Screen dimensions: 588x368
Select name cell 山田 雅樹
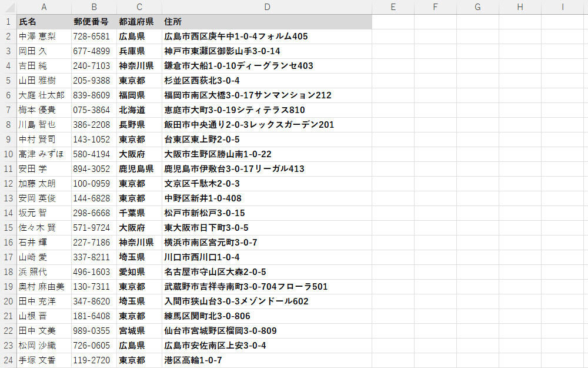[44, 81]
